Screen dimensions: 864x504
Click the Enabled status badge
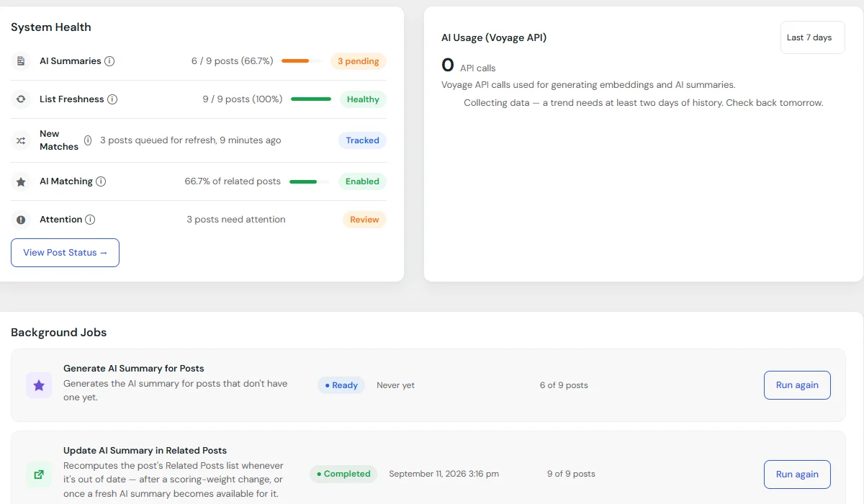click(x=362, y=181)
